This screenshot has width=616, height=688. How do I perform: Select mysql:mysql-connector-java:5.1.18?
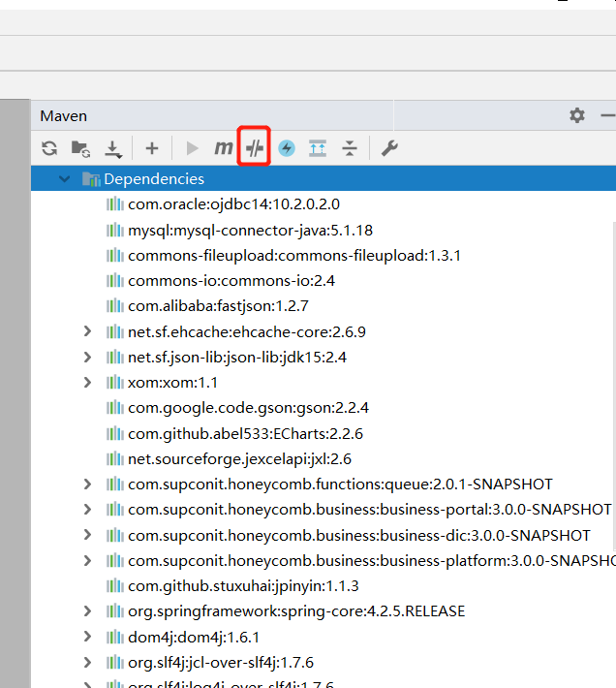coord(250,230)
